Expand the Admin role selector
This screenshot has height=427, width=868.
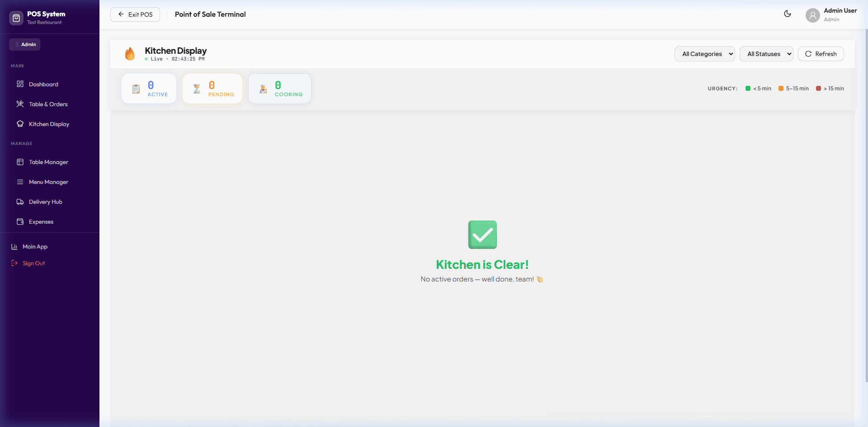tap(24, 44)
